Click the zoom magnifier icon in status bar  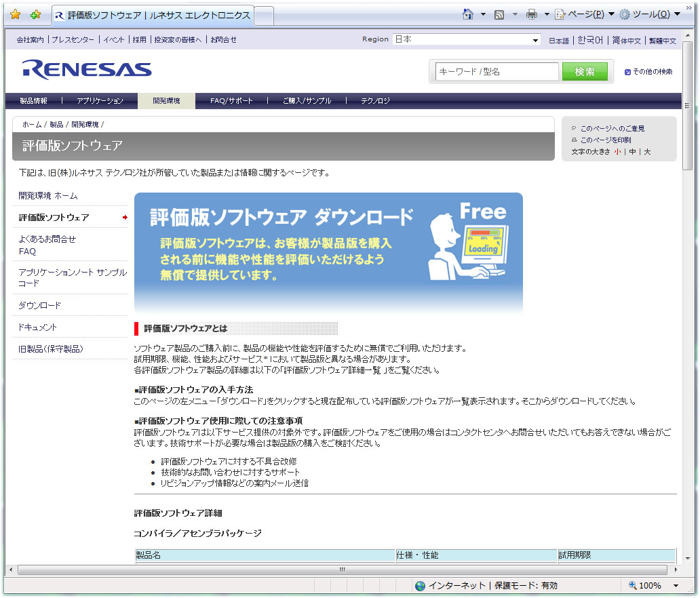[632, 585]
